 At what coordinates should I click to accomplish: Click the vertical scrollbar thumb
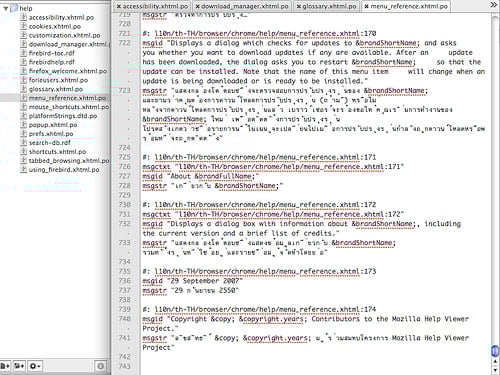tap(495, 351)
